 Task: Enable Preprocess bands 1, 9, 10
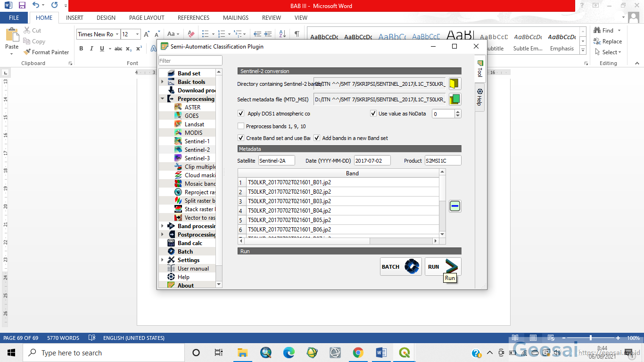tap(241, 126)
